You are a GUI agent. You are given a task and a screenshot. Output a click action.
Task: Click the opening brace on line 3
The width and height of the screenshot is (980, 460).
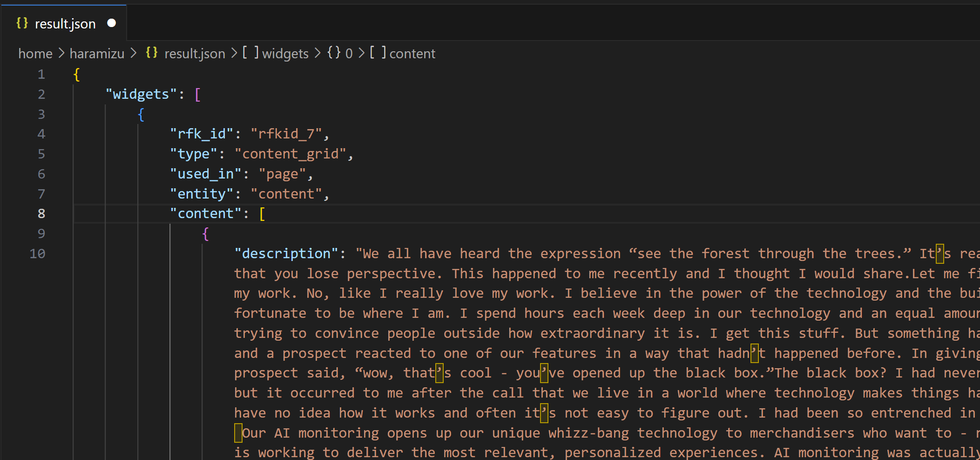141,114
